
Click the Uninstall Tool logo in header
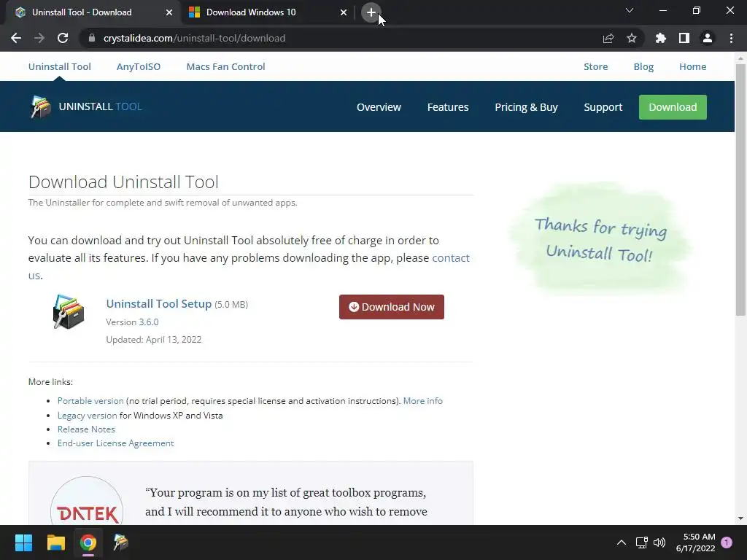86,106
